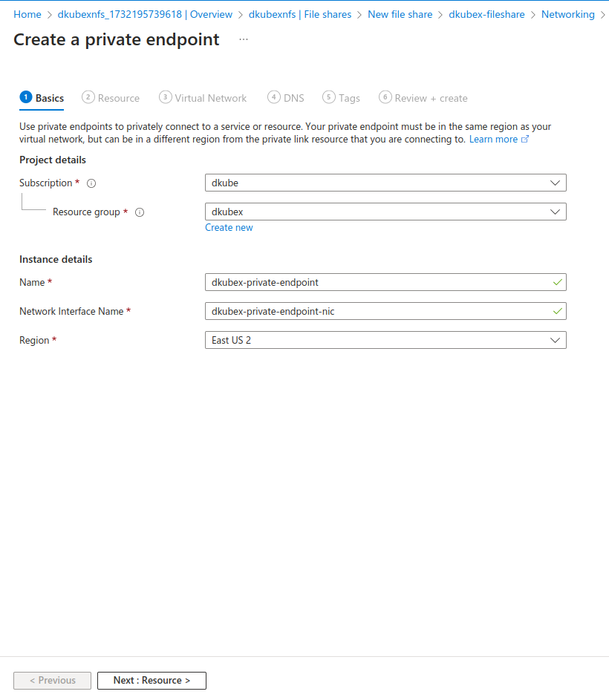The height and width of the screenshot is (700, 609).
Task: Click the Next : Resource button
Action: click(x=152, y=681)
